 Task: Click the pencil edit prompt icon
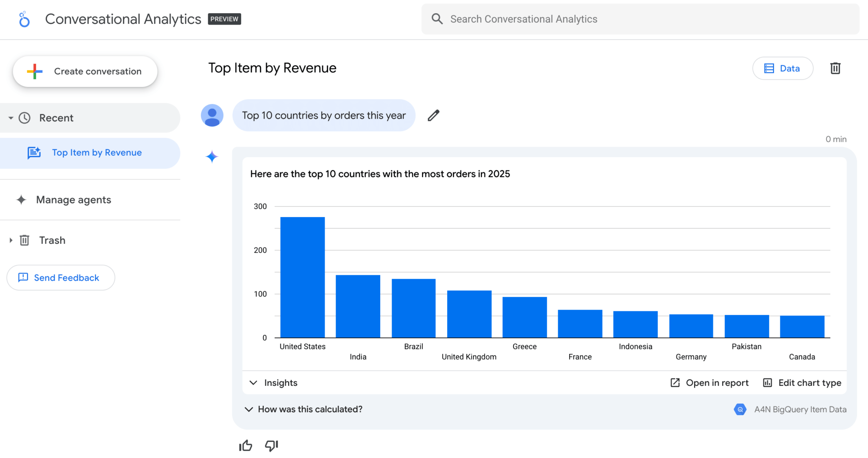[433, 115]
